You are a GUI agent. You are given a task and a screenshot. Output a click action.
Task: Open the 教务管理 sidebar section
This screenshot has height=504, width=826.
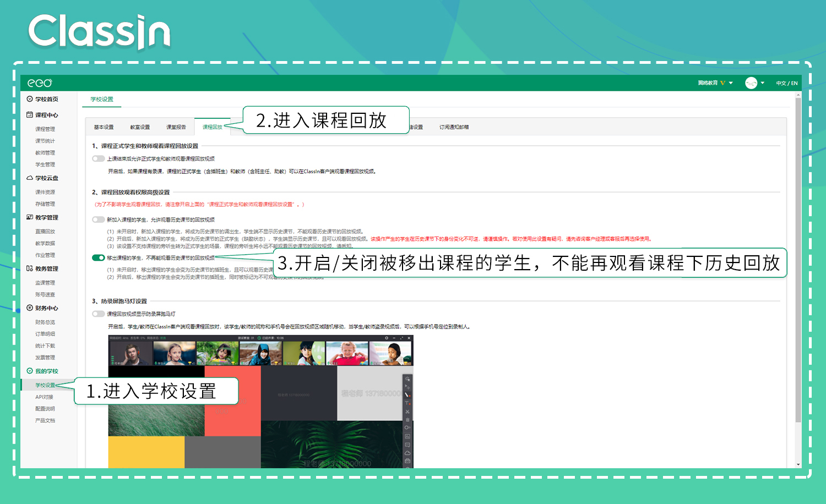(x=42, y=269)
